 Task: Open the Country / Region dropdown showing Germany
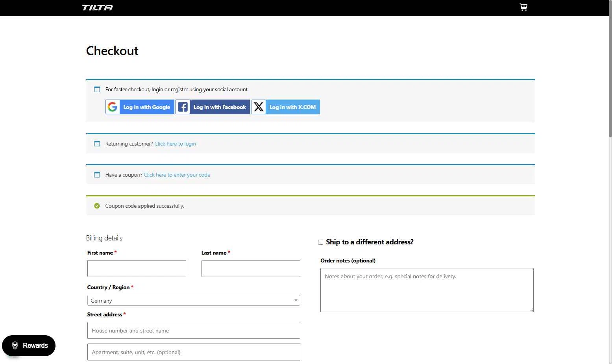coord(194,301)
